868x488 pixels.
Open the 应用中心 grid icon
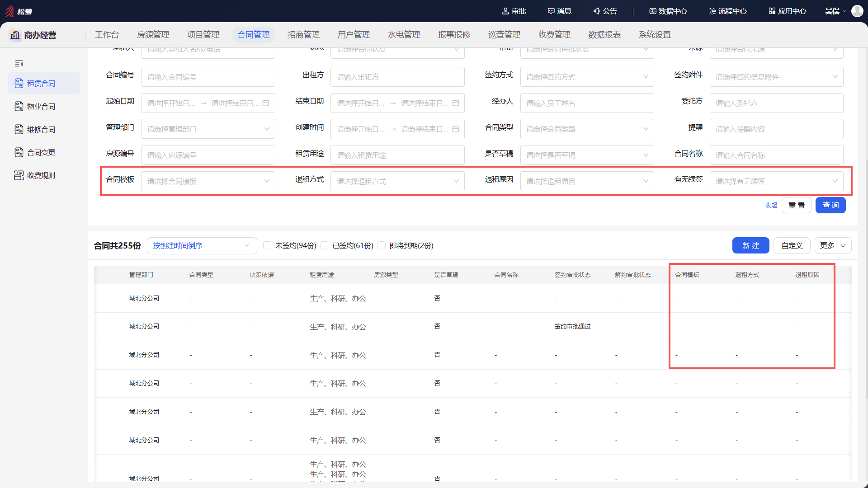(772, 11)
